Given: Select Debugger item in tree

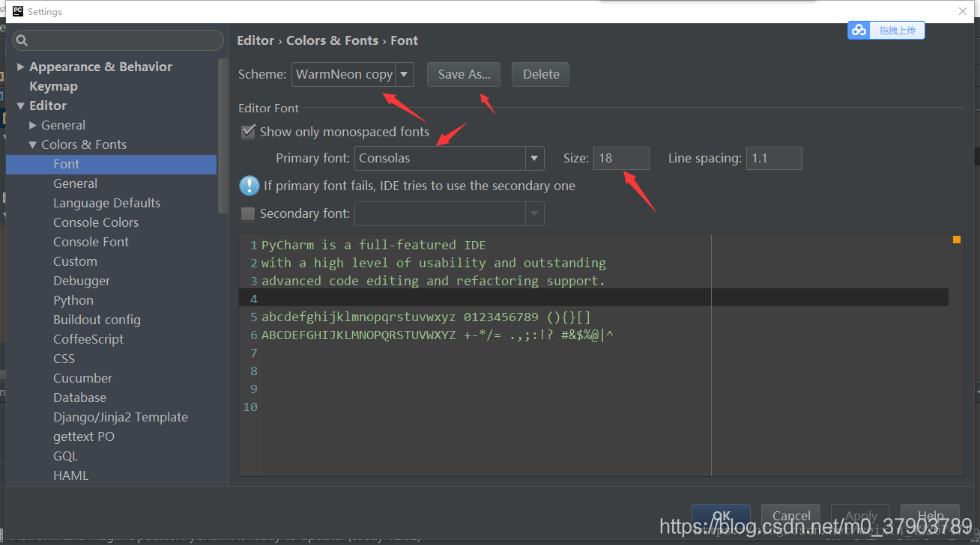Looking at the screenshot, I should pos(82,281).
